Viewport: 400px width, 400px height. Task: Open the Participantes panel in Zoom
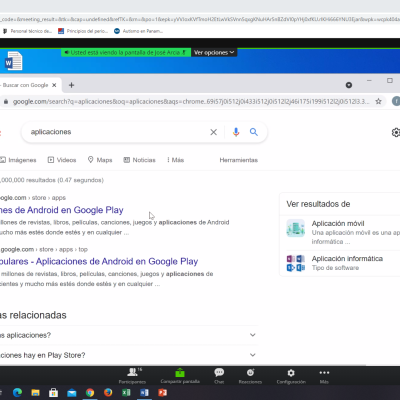coord(133,376)
